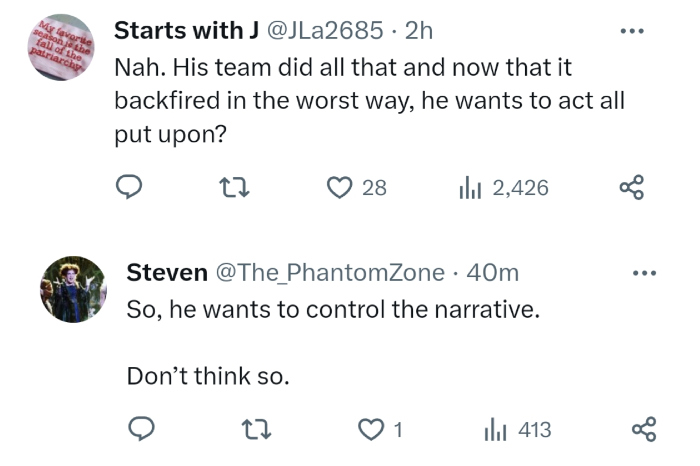700x466 pixels.
Task: Open Steven's profile avatar
Action: (x=73, y=290)
